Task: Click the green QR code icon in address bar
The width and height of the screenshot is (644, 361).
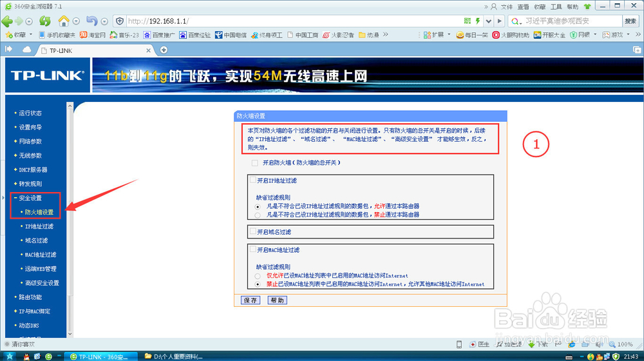Action: (x=468, y=21)
